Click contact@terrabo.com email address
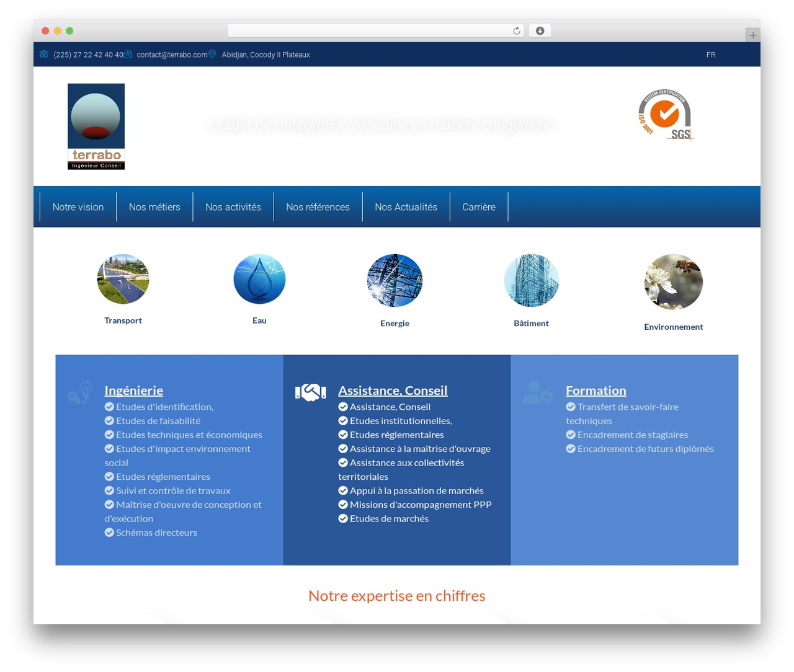 click(172, 55)
